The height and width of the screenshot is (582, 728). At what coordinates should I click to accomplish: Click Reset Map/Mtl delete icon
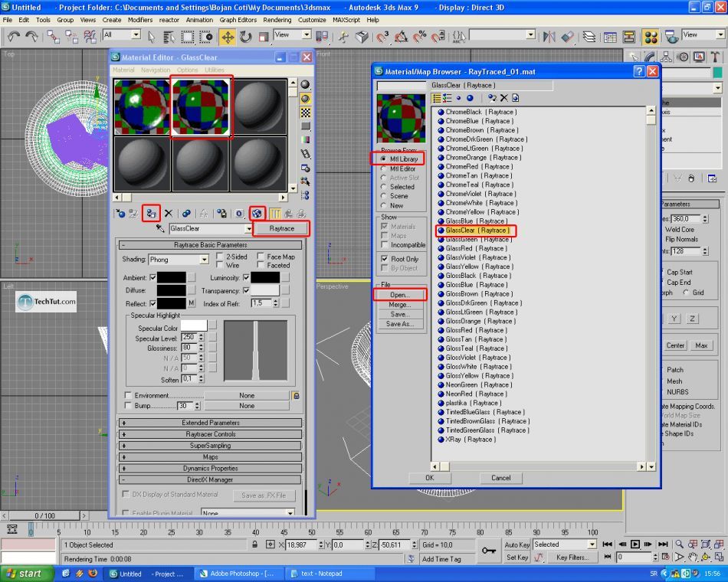coord(169,214)
